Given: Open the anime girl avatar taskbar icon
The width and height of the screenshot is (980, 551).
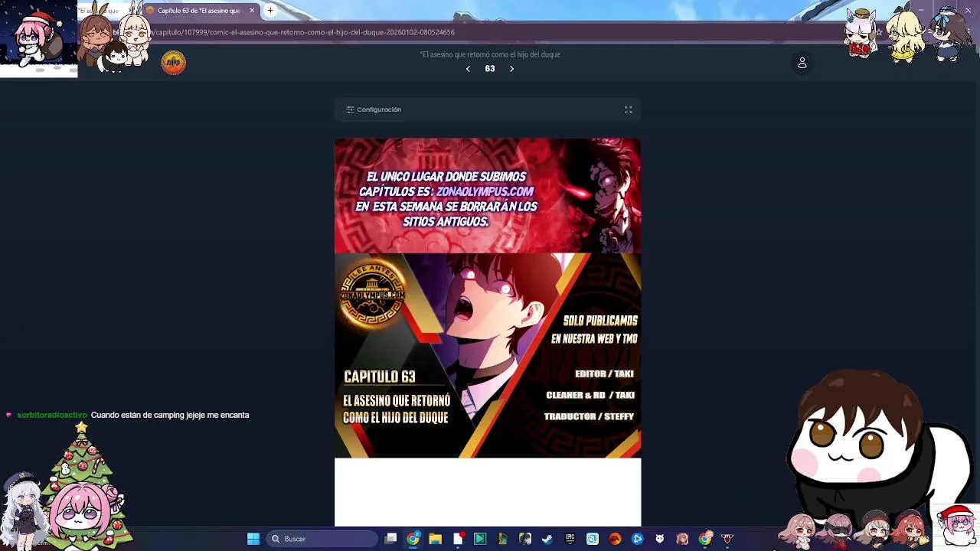Looking at the screenshot, I should 682,539.
